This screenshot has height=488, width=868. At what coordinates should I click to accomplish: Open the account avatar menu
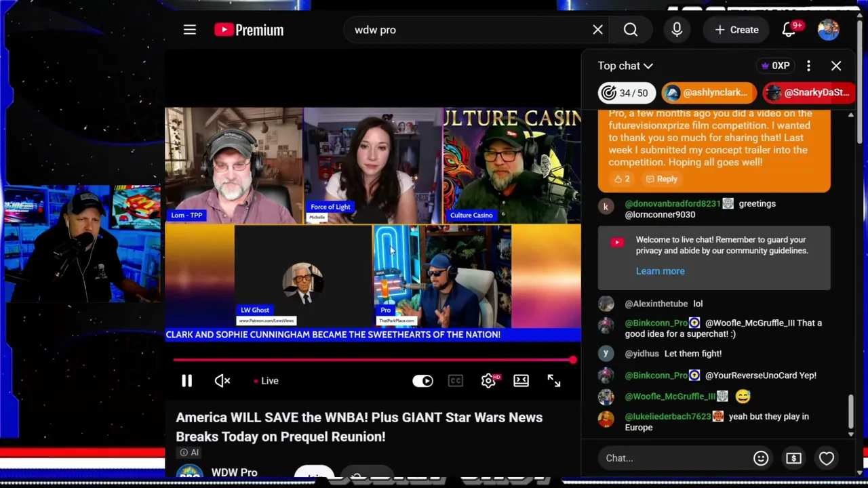[828, 30]
